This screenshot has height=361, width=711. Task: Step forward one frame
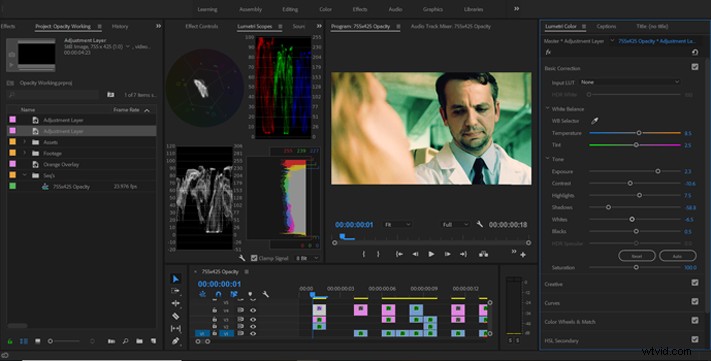[x=447, y=254]
